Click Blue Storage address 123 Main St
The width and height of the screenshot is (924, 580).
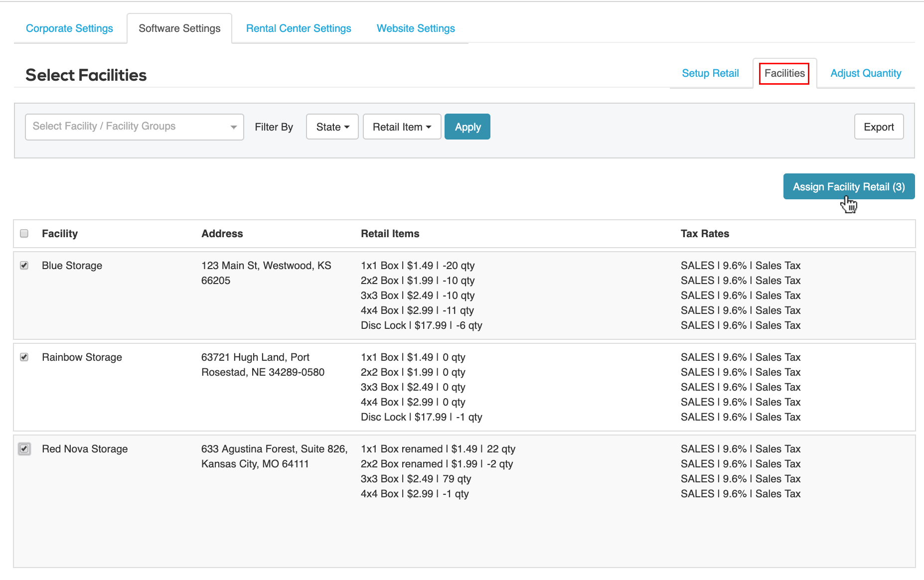pyautogui.click(x=266, y=273)
